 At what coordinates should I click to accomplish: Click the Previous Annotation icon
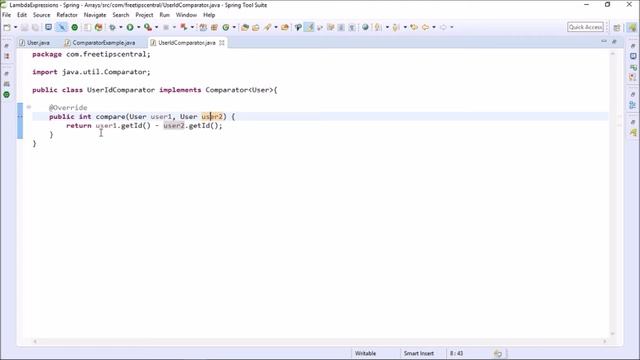coord(396,27)
